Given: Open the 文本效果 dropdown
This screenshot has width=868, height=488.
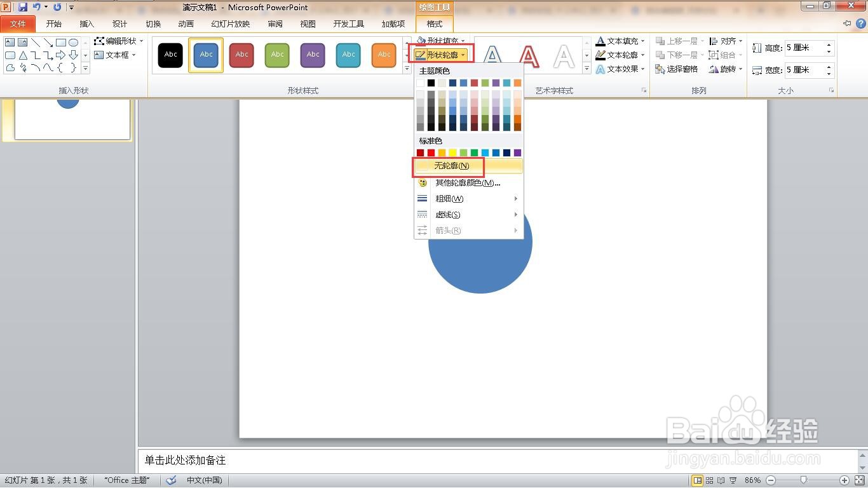Looking at the screenshot, I should 620,69.
